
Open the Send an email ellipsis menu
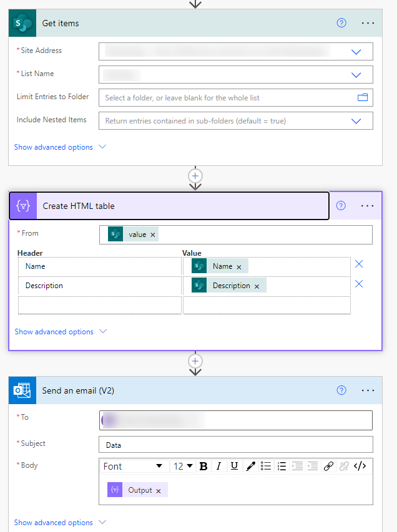point(368,390)
